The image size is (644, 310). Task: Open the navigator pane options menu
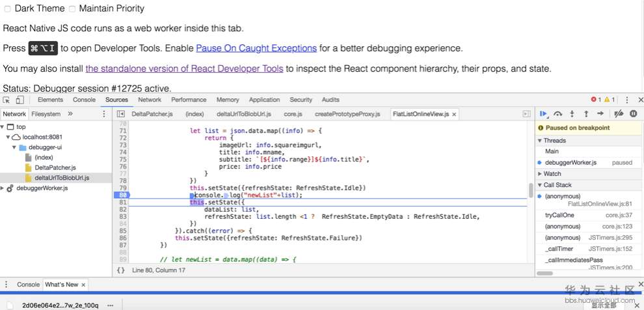tap(104, 114)
